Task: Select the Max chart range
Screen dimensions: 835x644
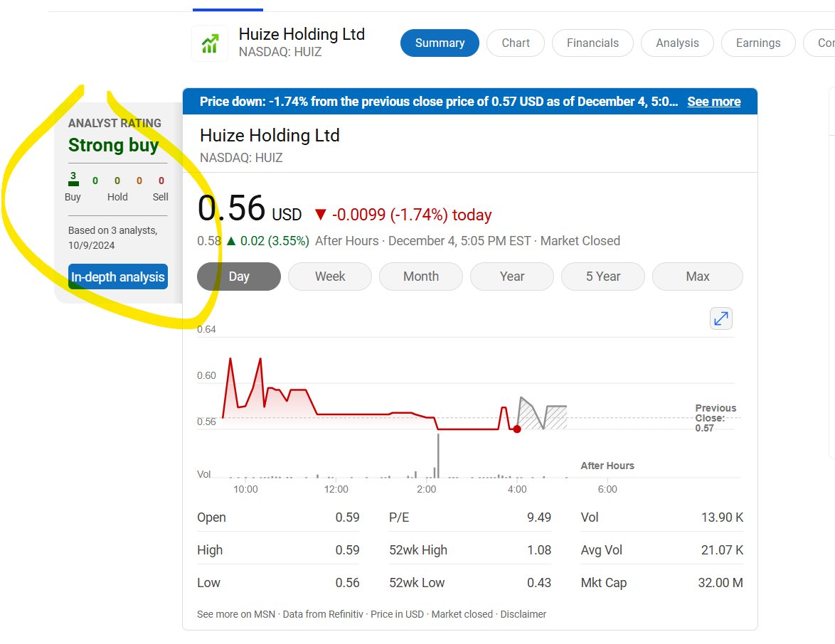Action: pos(697,277)
